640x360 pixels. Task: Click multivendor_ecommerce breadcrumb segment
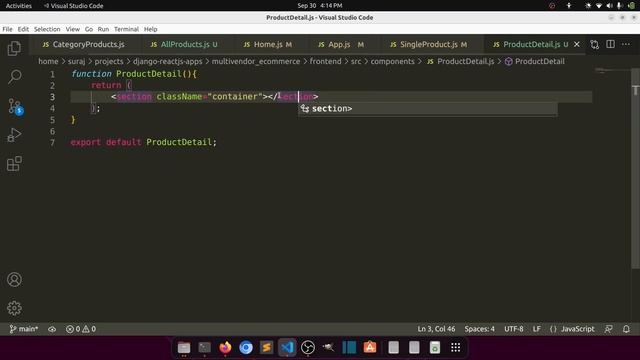pyautogui.click(x=256, y=61)
